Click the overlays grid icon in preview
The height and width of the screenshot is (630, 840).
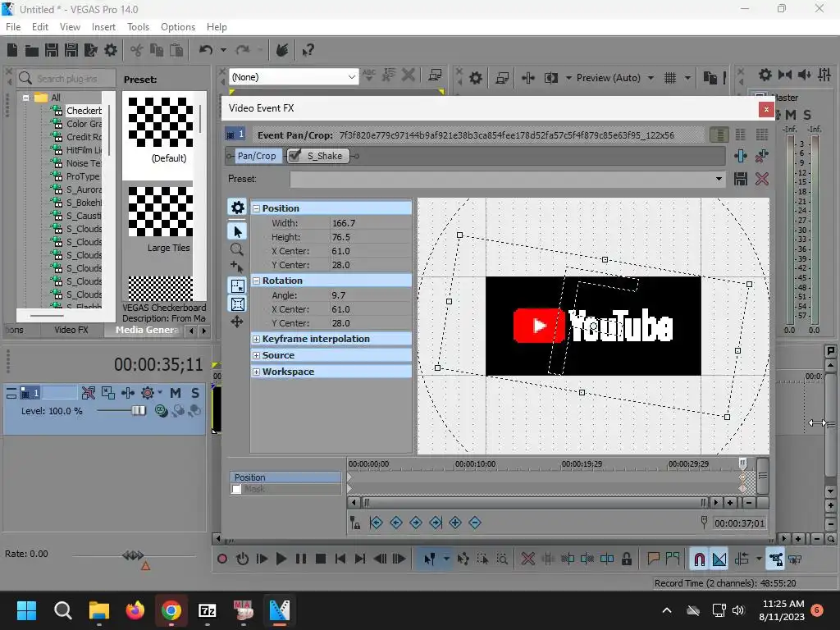coord(670,78)
